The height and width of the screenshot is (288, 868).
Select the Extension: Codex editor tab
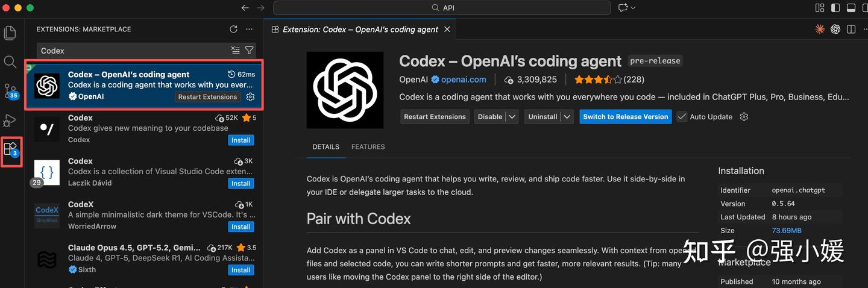coord(360,29)
